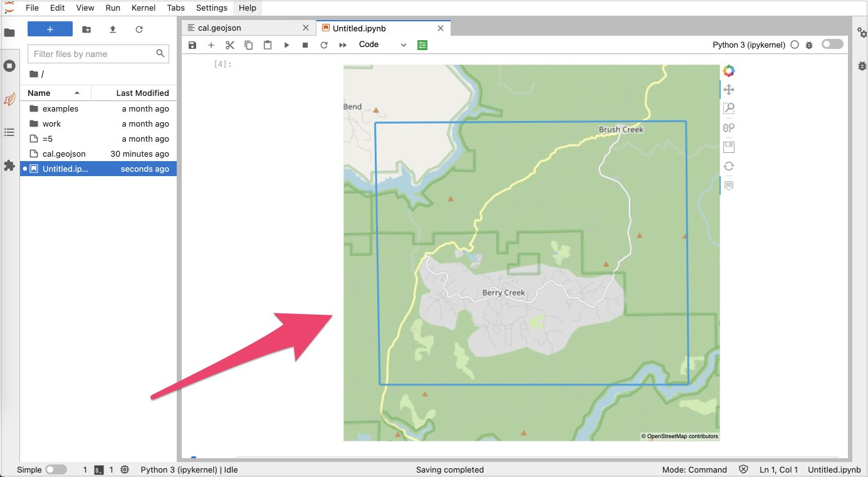Copy the selected cell

249,45
